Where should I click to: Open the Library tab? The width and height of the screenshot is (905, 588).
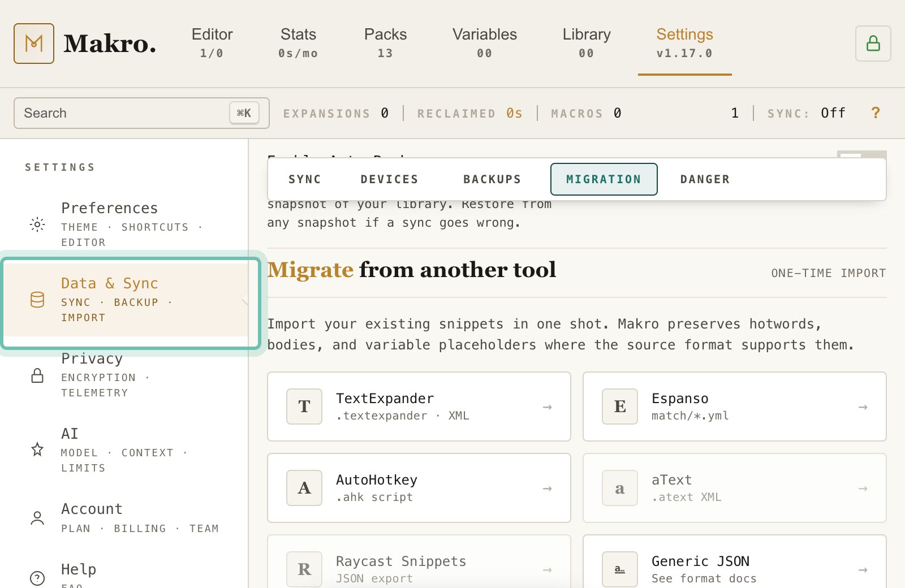tap(587, 43)
